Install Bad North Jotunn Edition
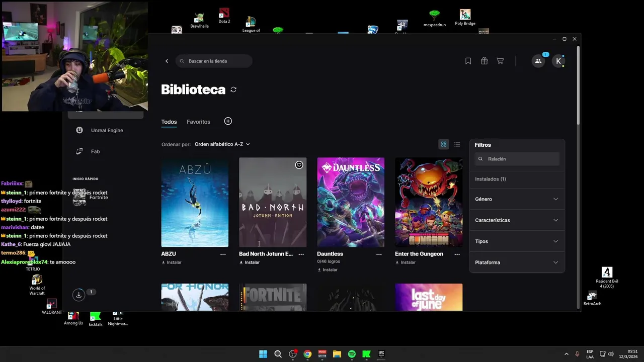644x362 pixels. [250, 262]
